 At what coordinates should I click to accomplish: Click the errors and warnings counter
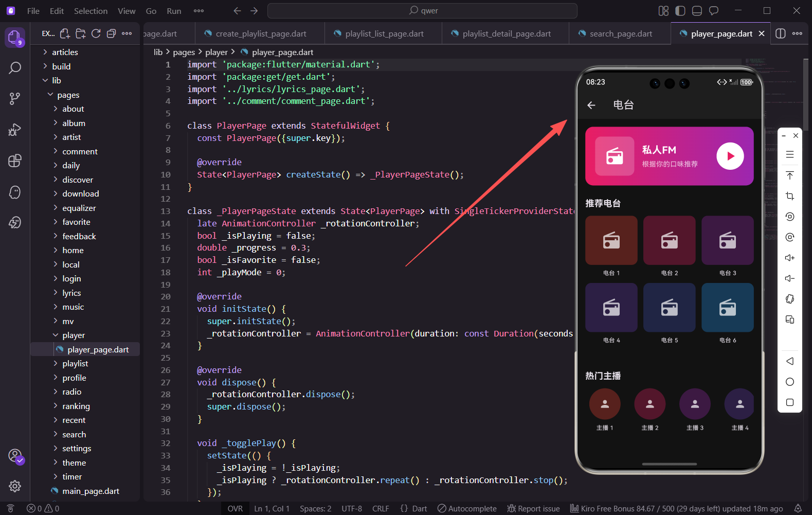43,508
